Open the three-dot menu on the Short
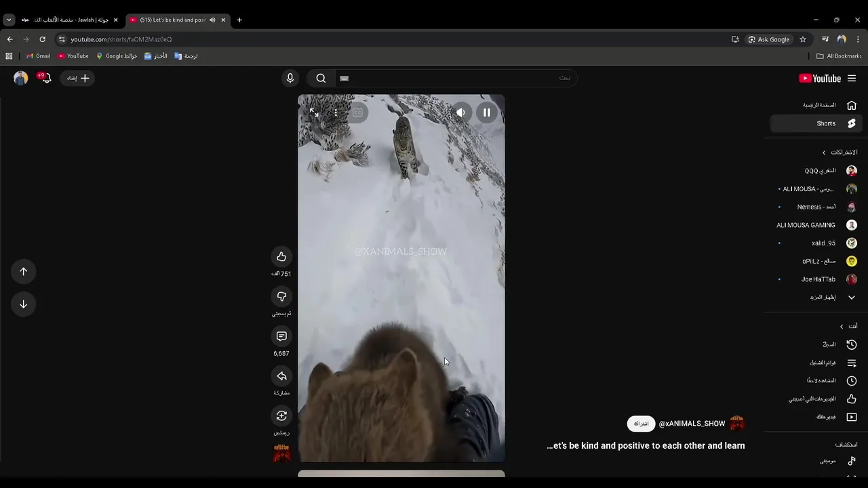The image size is (868, 488). [336, 113]
